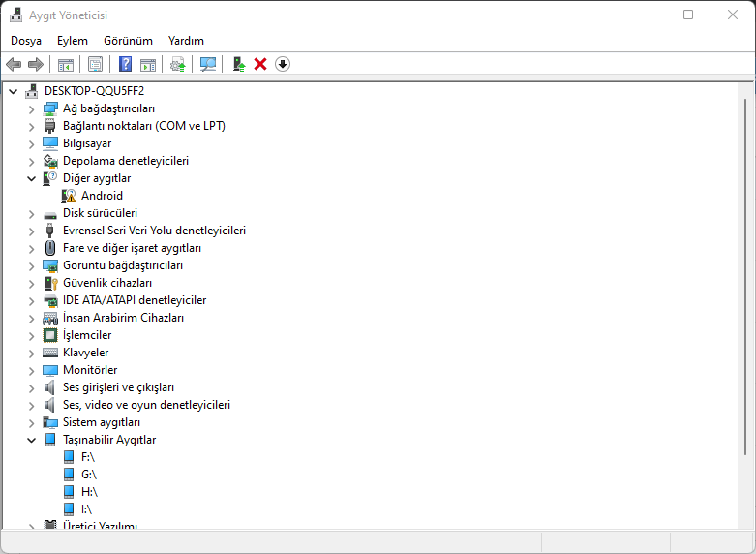Click the Ses girişleri speaker icon

pos(50,387)
